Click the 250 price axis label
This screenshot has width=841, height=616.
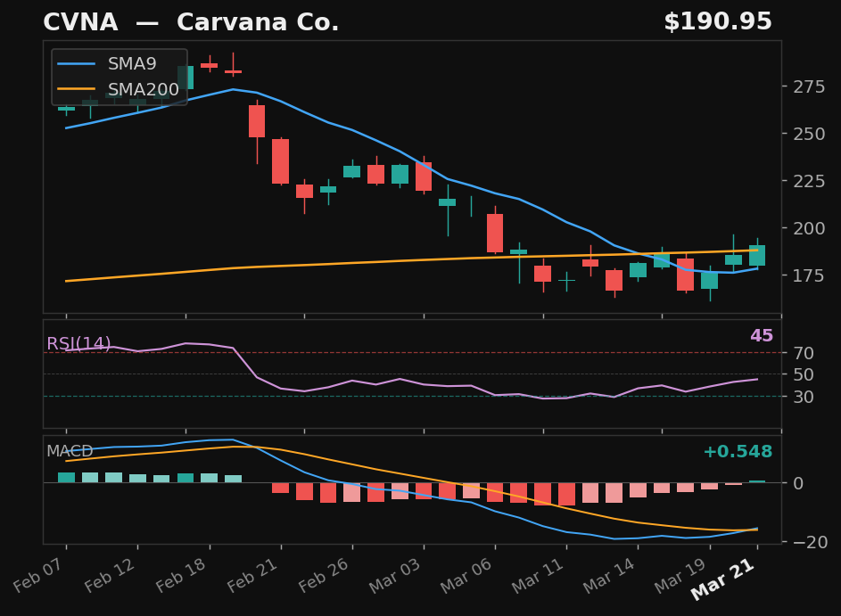810,134
